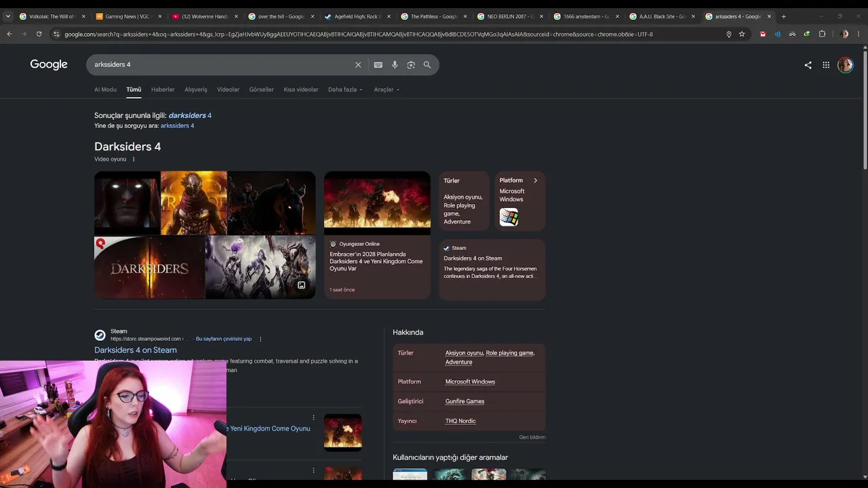Open the Google apps grid
The height and width of the screenshot is (488, 868).
point(826,65)
